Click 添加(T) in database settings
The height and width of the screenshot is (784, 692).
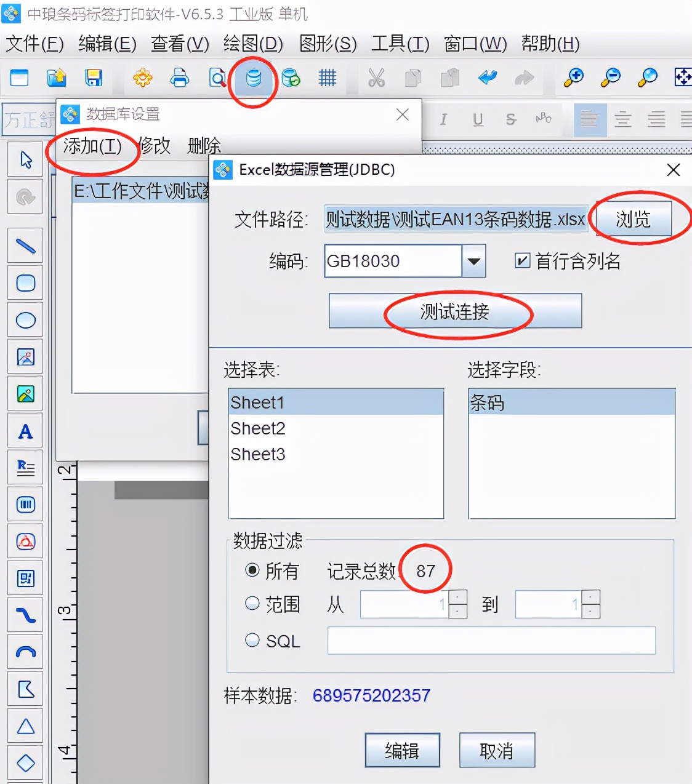coord(92,146)
